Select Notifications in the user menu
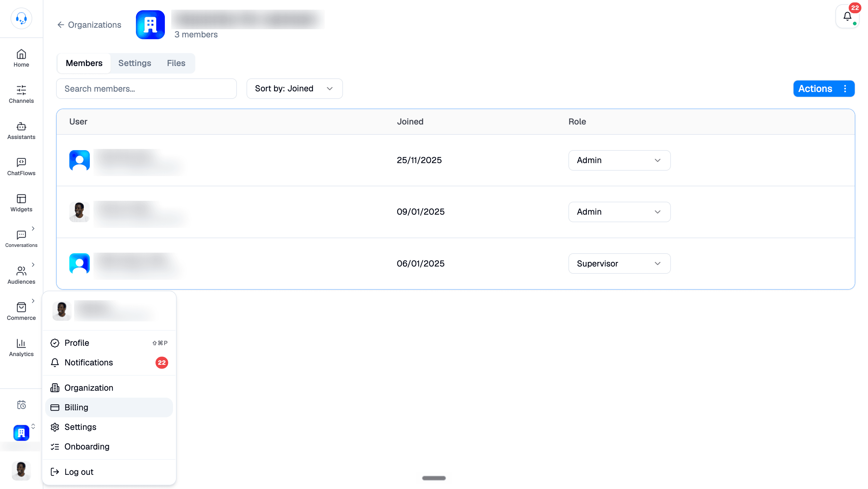The height and width of the screenshot is (489, 868). (109, 362)
